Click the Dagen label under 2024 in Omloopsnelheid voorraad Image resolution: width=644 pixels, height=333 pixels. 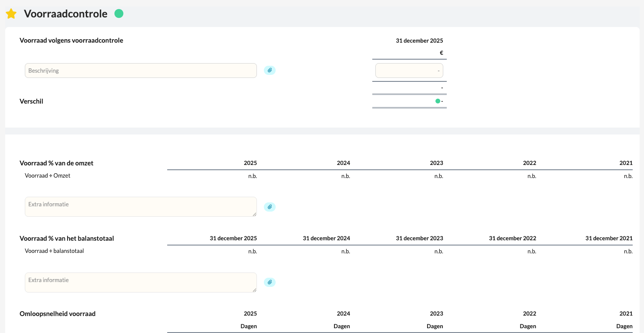coord(342,326)
